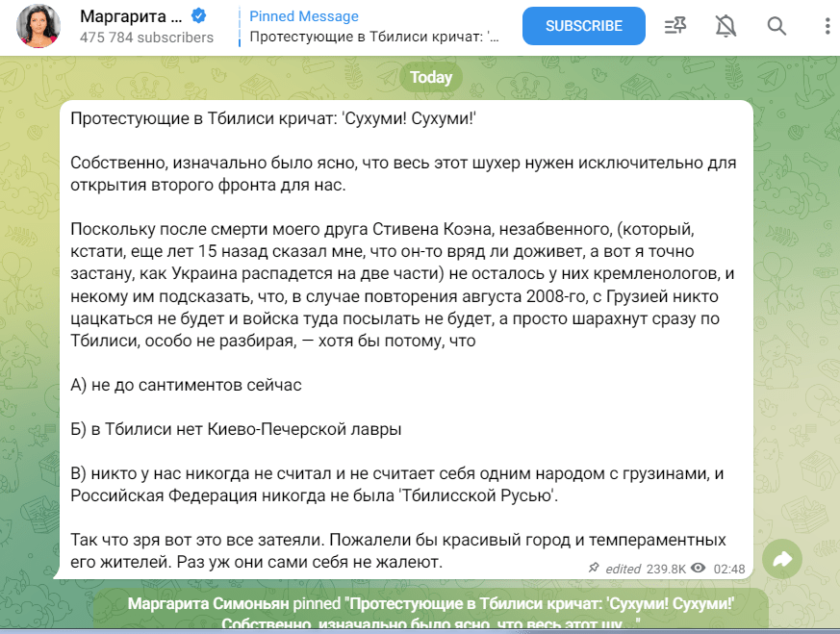Open the pinned messages list icon
The width and height of the screenshot is (840, 634).
(675, 27)
